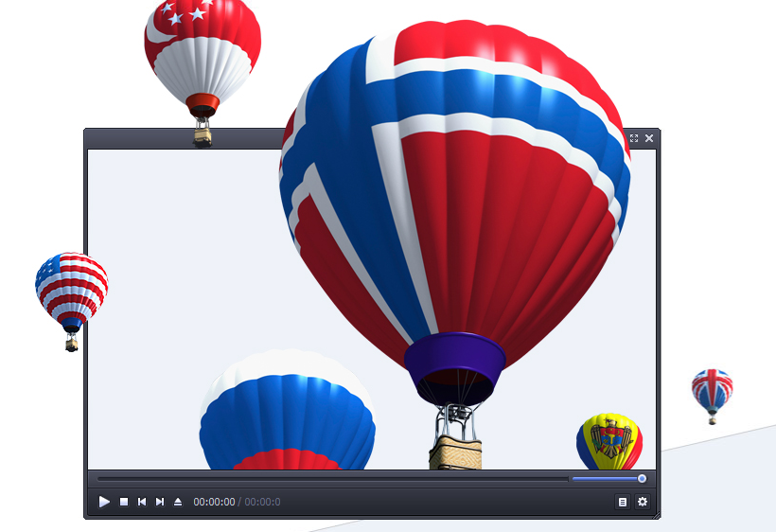Click the volume slider knob
Image resolution: width=776 pixels, height=532 pixels.
pos(642,479)
